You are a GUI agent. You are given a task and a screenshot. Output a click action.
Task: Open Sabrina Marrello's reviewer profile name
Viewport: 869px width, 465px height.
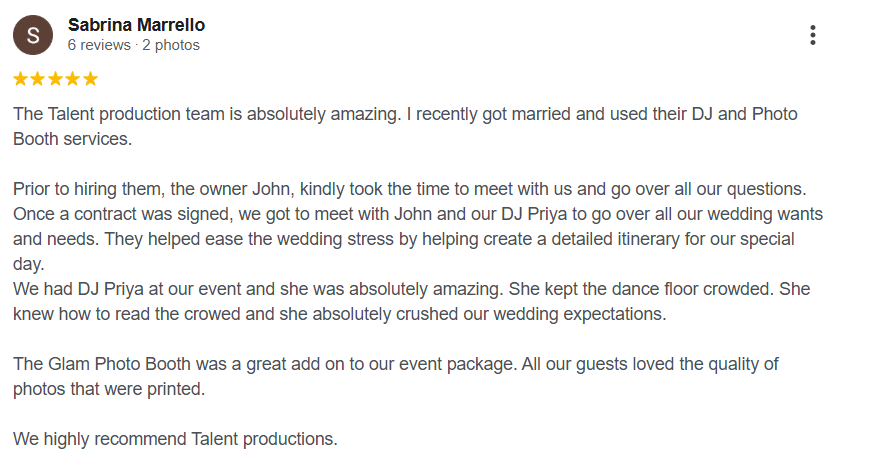(136, 25)
